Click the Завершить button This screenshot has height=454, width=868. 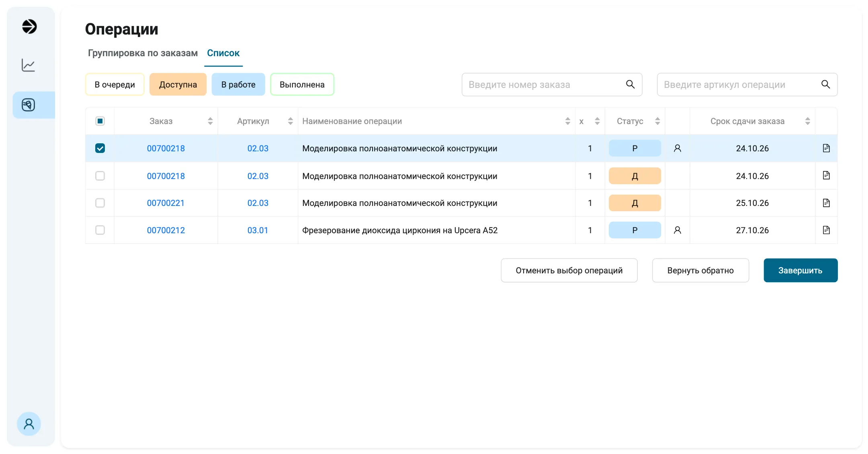(800, 271)
